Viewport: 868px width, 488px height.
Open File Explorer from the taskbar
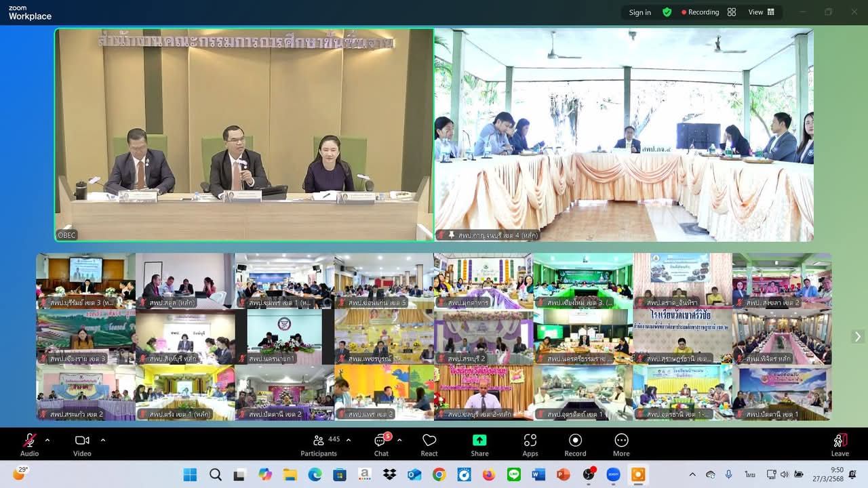pyautogui.click(x=290, y=474)
